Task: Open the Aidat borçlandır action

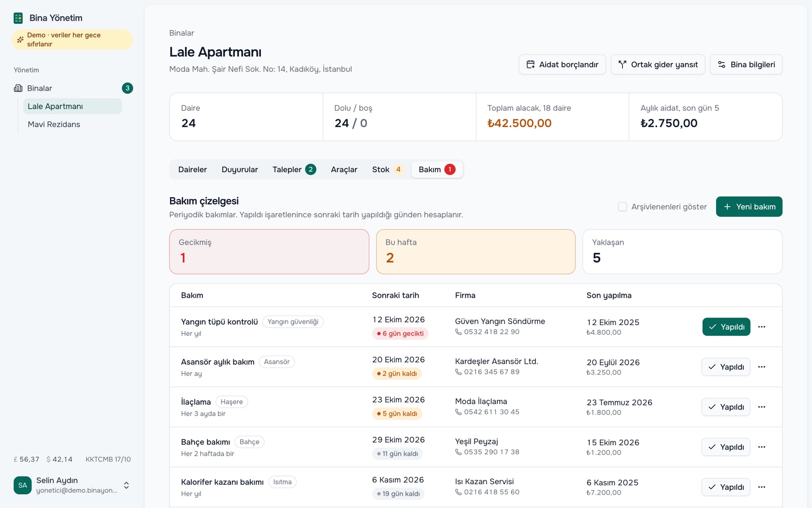Action: [562, 65]
